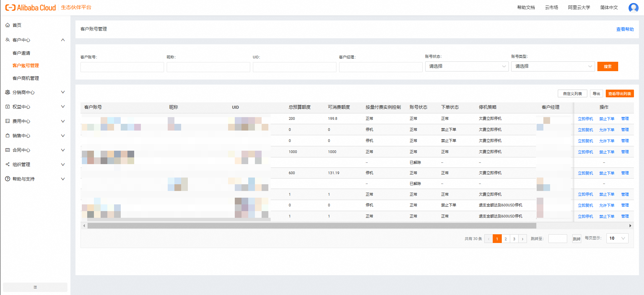Focus the 客户账号 search field
644x295 pixels.
[x=122, y=67]
